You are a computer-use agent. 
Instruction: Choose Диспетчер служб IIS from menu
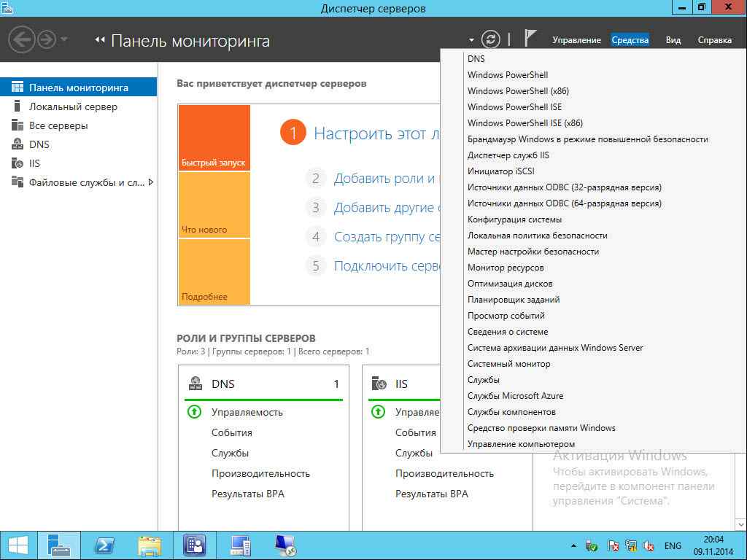[x=508, y=155]
